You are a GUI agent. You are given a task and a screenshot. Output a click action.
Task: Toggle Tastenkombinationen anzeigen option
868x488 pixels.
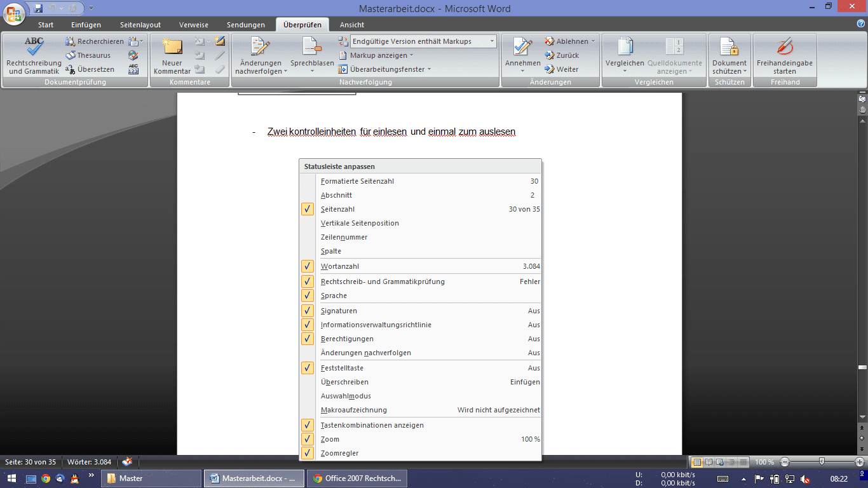[421, 425]
